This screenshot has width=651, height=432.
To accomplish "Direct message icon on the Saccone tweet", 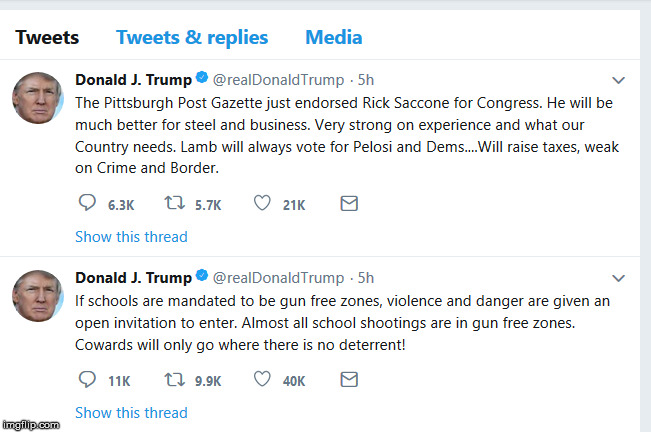I will [349, 204].
